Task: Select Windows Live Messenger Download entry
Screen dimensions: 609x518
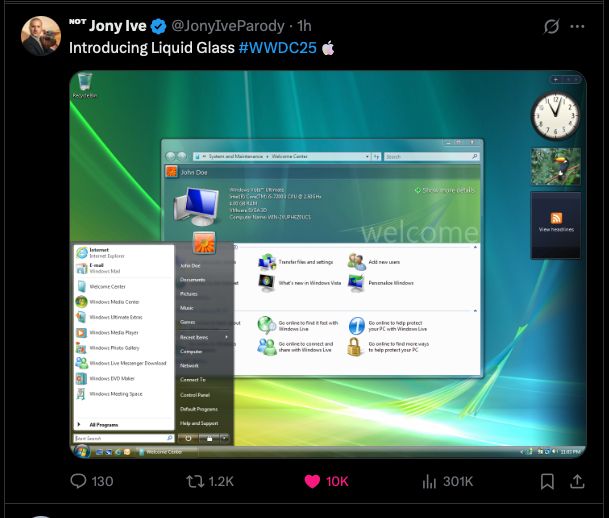Action: pos(123,363)
